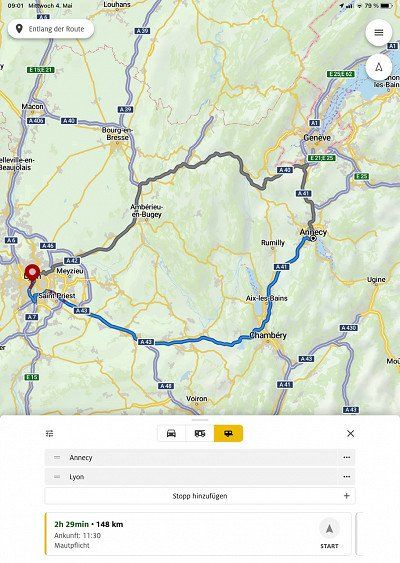Open options menu for Lyon stop

click(x=346, y=476)
